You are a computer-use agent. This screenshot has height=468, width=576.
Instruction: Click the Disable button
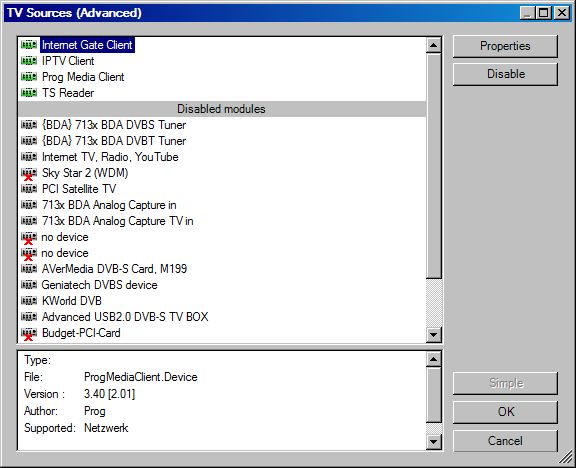coord(505,74)
